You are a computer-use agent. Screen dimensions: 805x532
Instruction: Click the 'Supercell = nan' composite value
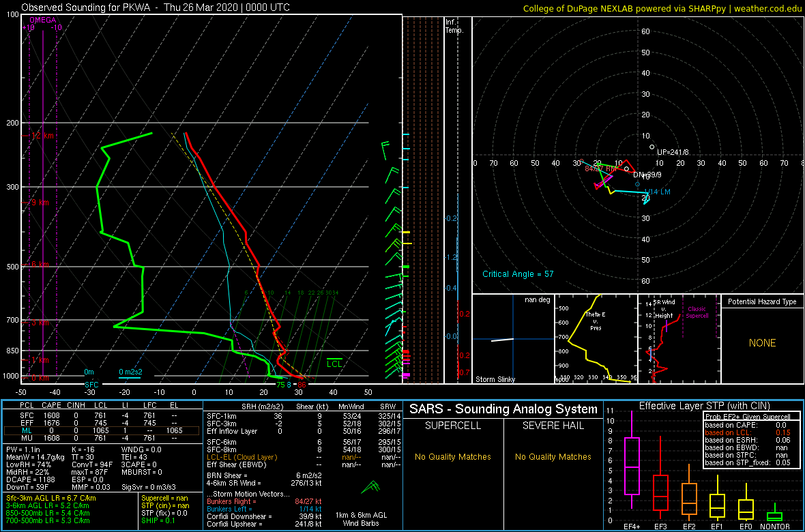165,498
